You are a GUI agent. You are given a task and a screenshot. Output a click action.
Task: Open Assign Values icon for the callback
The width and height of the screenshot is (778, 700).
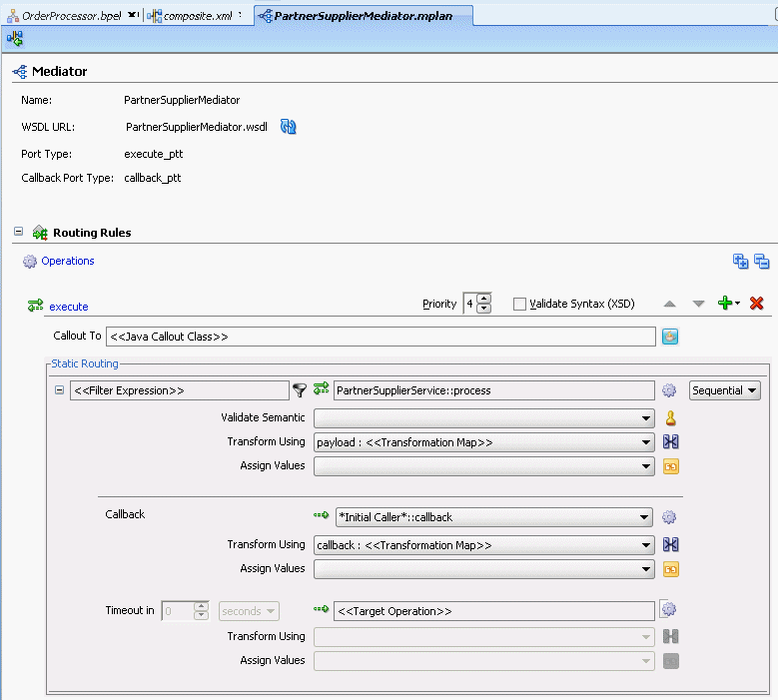click(x=671, y=569)
